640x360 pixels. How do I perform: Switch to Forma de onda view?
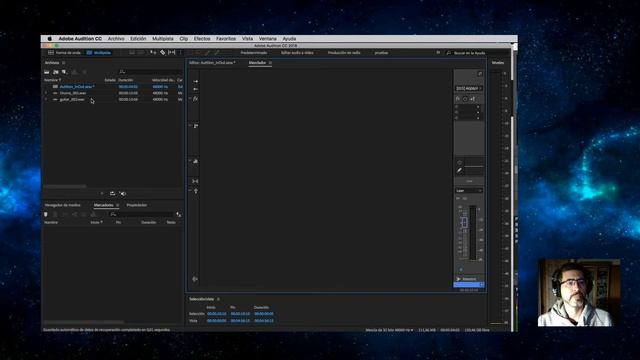(64, 53)
